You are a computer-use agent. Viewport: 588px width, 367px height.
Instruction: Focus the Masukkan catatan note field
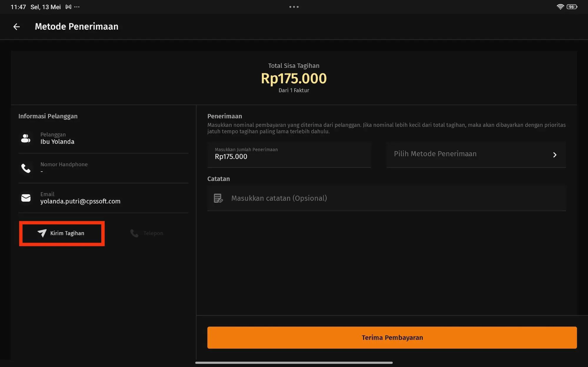click(x=387, y=198)
